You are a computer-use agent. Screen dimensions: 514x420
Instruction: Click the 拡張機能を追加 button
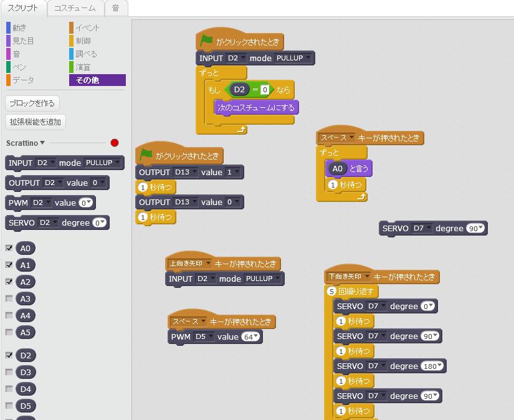35,122
